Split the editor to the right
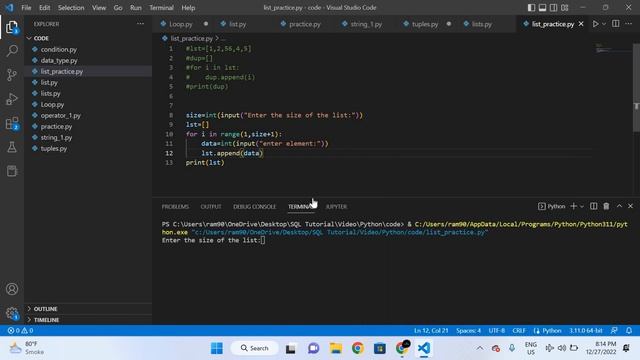Viewport: 640px width, 360px height. 616,24
